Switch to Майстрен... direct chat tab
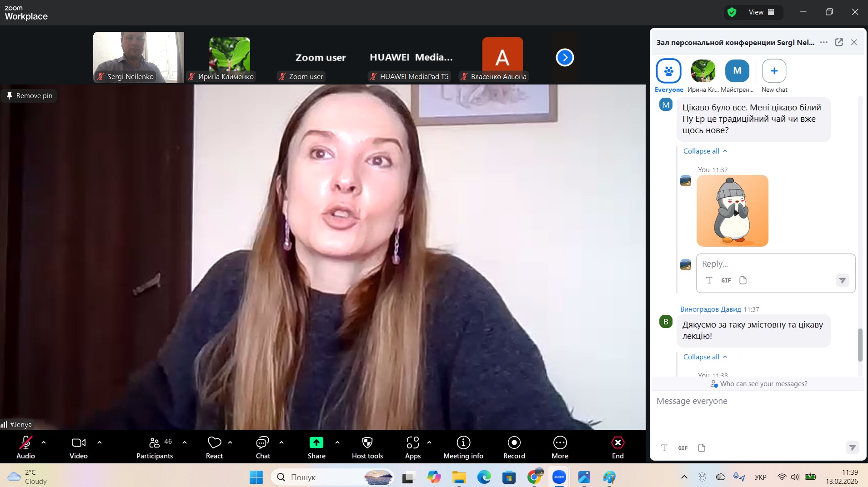Viewport: 868px width, 487px height. [x=737, y=76]
